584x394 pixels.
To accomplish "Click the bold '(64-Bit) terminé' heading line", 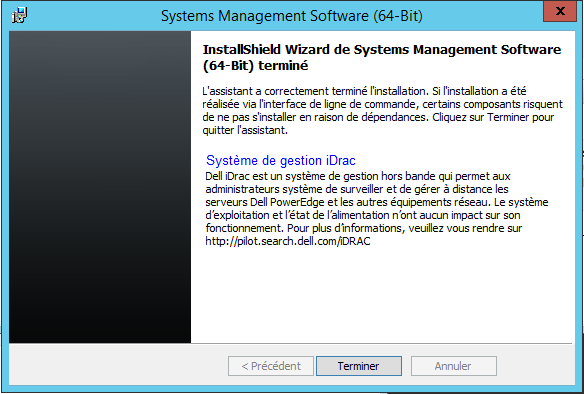I will point(256,66).
